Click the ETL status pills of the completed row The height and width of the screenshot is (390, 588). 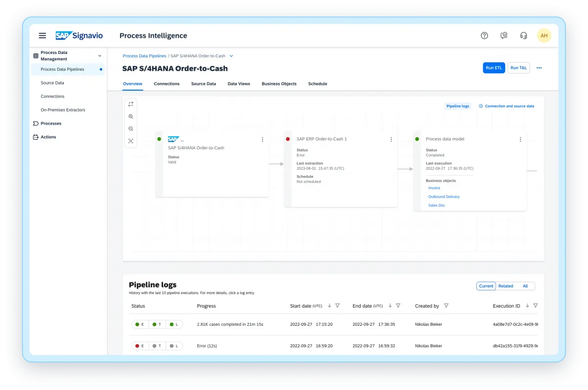(157, 324)
